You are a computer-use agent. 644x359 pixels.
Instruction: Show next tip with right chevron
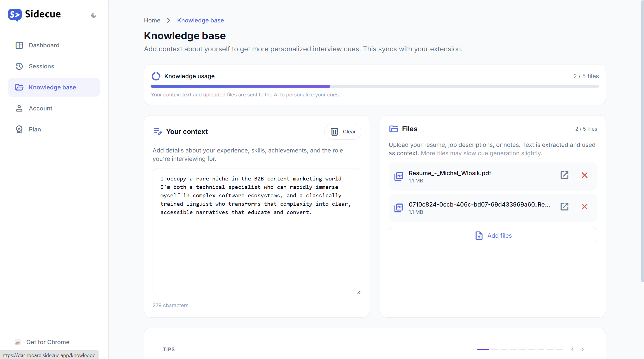click(x=582, y=349)
